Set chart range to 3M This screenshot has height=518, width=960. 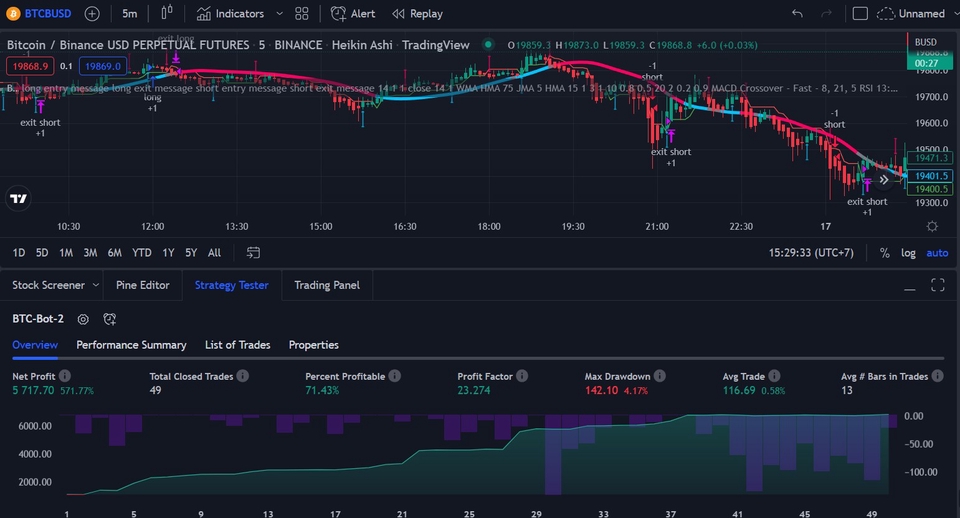point(90,253)
